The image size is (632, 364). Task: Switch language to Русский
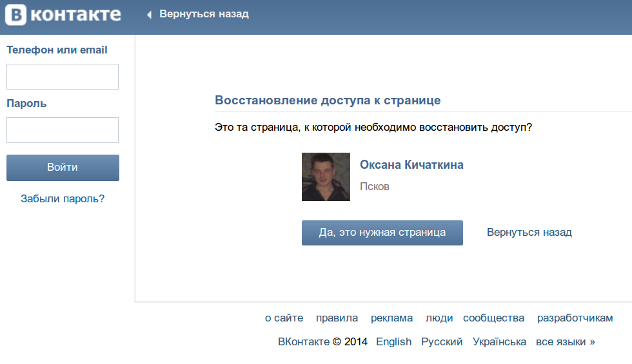point(442,342)
